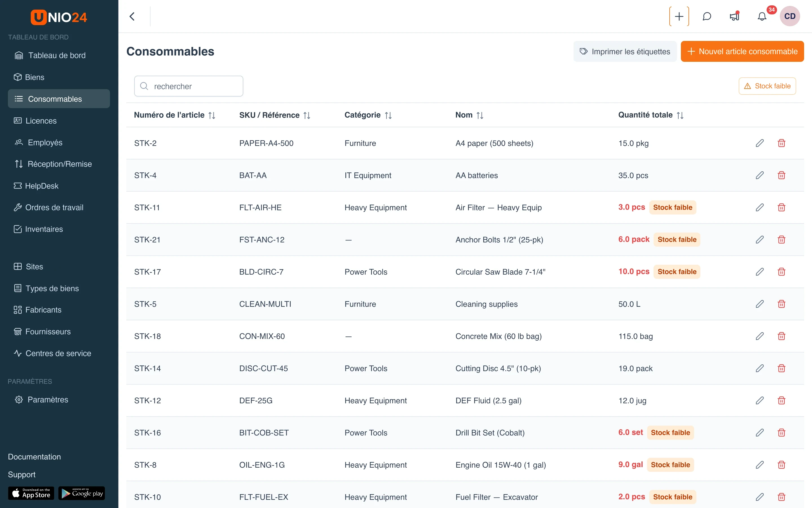Screen dimensions: 812x508
Task: Delete the Anchor Bolts item
Action: [x=782, y=240]
